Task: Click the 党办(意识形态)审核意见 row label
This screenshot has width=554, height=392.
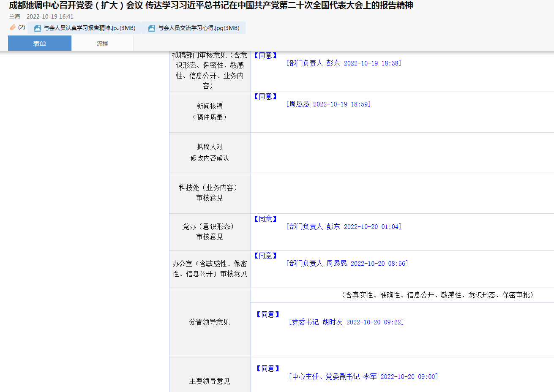Action: tap(210, 231)
